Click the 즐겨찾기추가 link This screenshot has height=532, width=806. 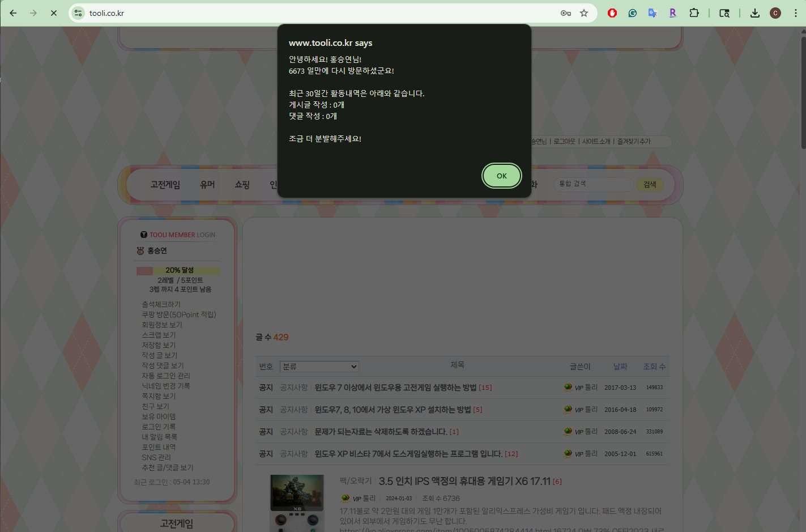tap(634, 142)
